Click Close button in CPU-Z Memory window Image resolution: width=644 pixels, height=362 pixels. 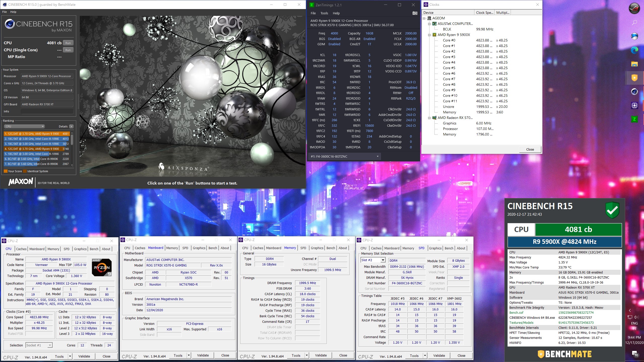(343, 355)
